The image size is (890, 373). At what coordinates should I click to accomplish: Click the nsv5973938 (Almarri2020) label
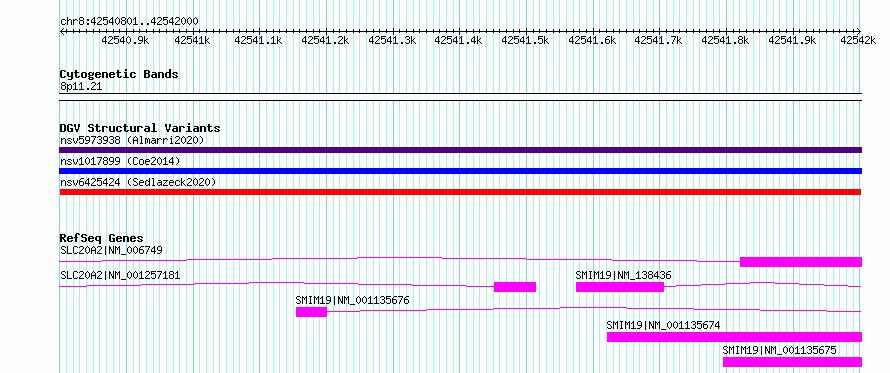132,140
